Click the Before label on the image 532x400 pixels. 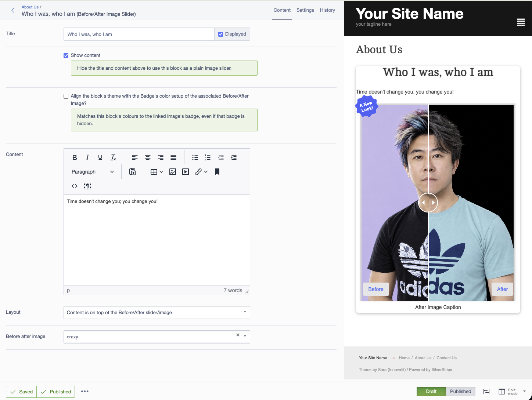[x=376, y=289]
